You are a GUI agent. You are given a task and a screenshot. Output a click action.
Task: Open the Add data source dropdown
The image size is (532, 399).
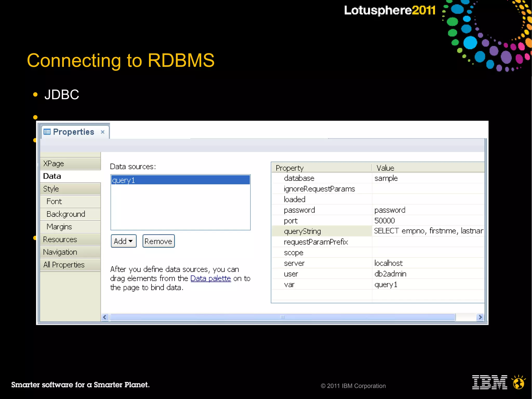pyautogui.click(x=124, y=241)
